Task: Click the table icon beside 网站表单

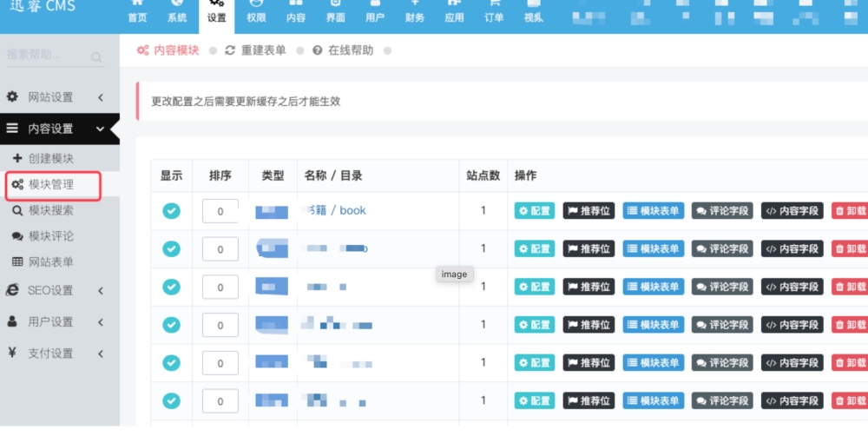Action: pyautogui.click(x=17, y=262)
